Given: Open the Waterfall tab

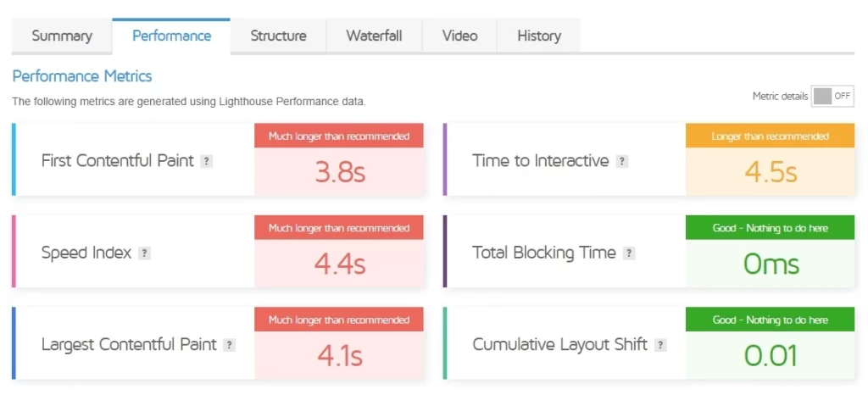Looking at the screenshot, I should point(374,36).
